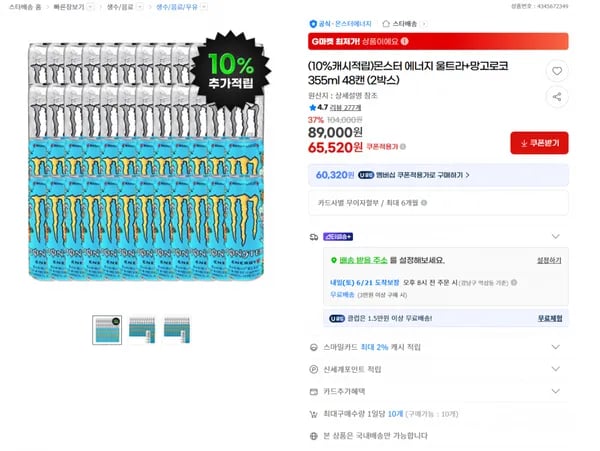The image size is (600, 451).
Task: Click 무료체험 club membership link
Action: pos(550,318)
